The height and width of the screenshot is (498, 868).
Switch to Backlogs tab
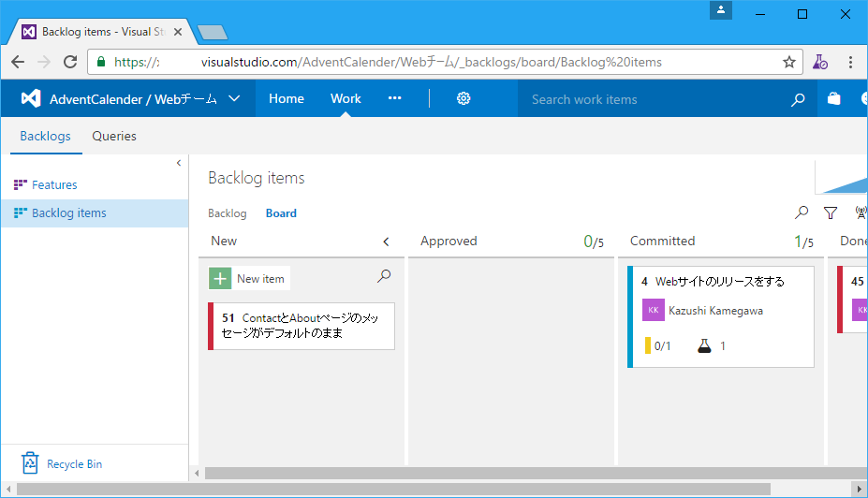pyautogui.click(x=45, y=136)
